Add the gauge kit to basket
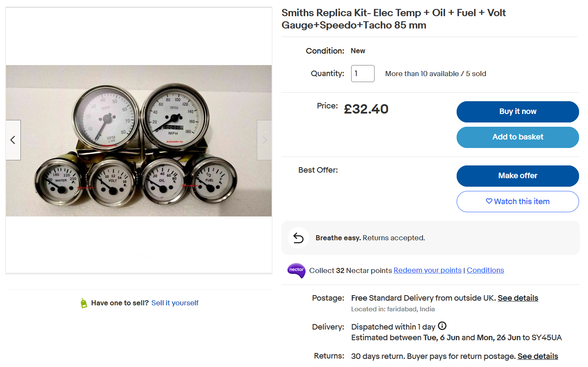 pyautogui.click(x=517, y=137)
